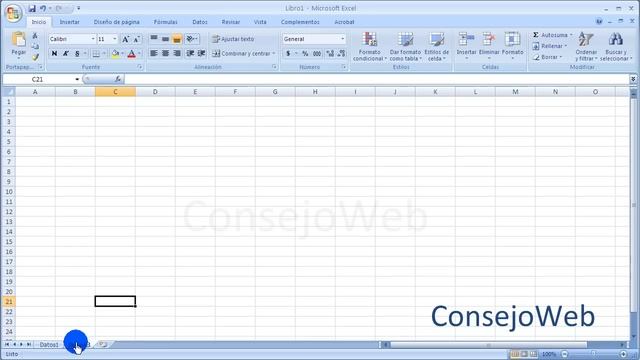Screen dimensions: 640x360
Task: Increase the decimal places
Action: tap(330, 53)
